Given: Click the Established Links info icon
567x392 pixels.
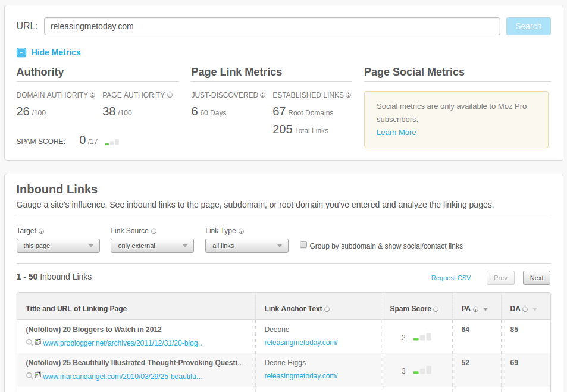Looking at the screenshot, I should click(x=348, y=95).
